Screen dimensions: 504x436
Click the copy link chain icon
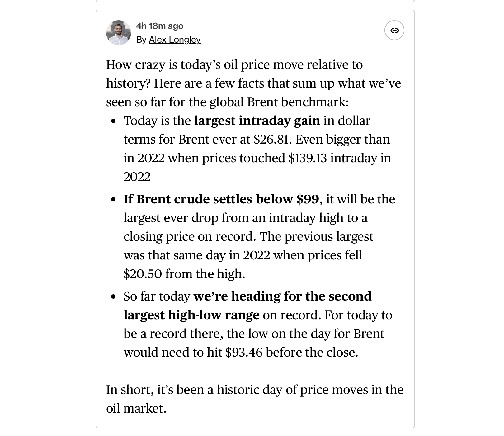point(394,31)
